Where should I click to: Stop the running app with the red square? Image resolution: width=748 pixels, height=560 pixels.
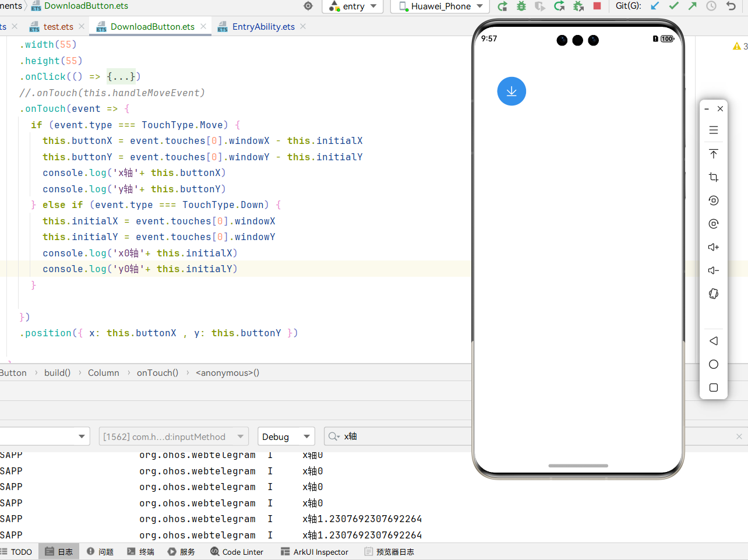[597, 6]
